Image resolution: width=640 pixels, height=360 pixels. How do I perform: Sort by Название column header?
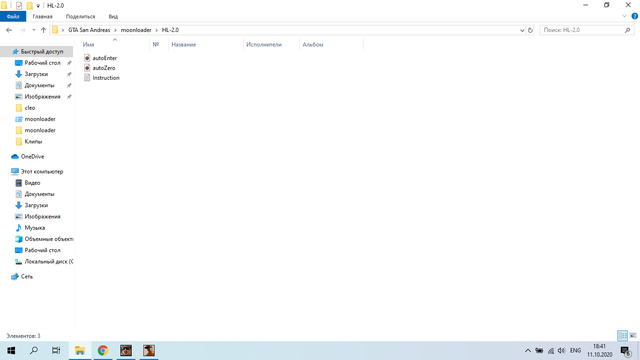click(x=184, y=44)
